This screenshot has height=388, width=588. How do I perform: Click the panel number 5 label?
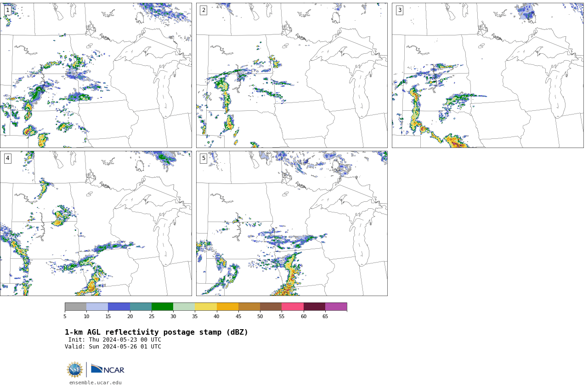(204, 158)
